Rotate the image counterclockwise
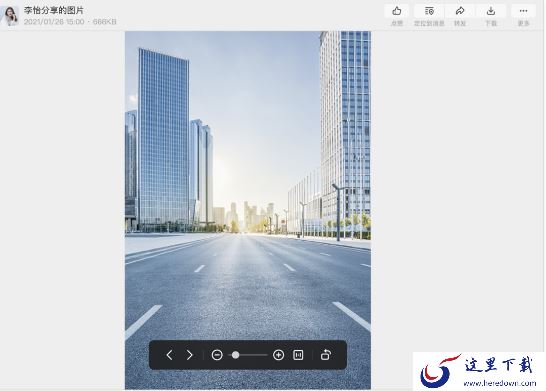 [326, 355]
